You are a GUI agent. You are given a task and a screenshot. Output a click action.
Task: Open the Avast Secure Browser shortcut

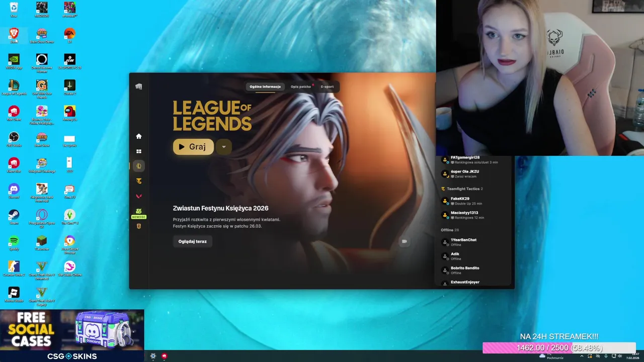pos(69,245)
